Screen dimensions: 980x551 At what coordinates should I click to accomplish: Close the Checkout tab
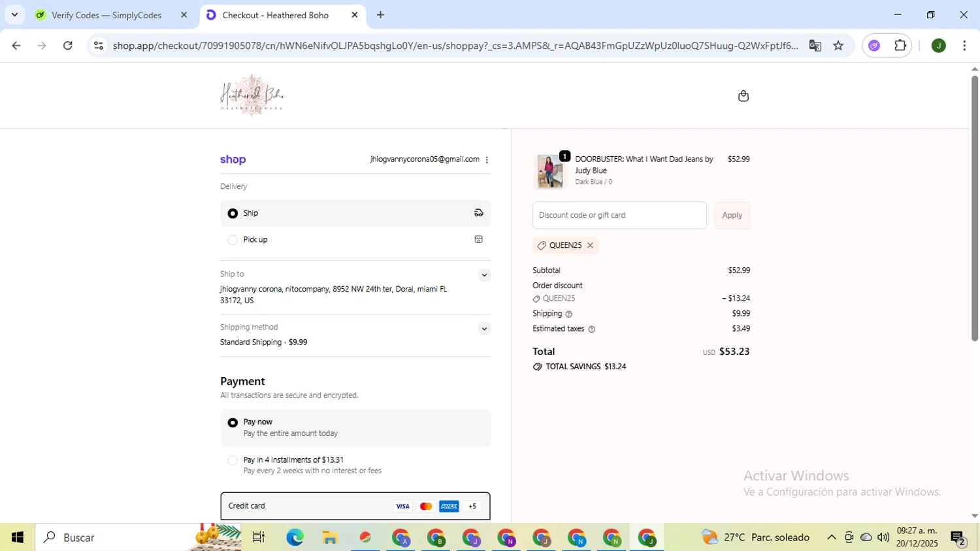355,15
